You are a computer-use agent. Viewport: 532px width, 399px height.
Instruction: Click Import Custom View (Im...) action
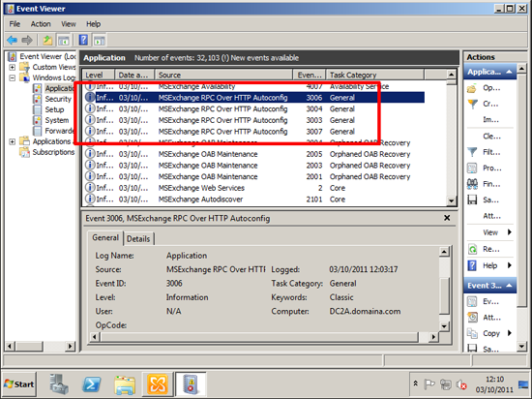click(x=491, y=119)
